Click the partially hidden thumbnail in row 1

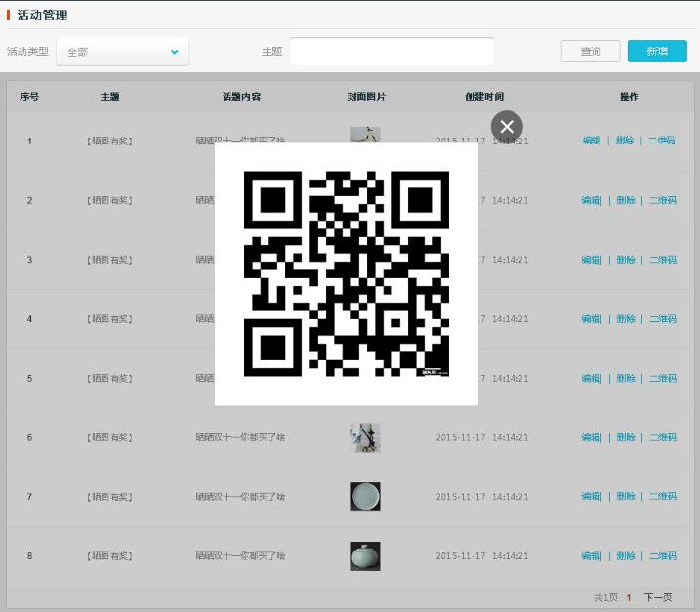point(365,134)
